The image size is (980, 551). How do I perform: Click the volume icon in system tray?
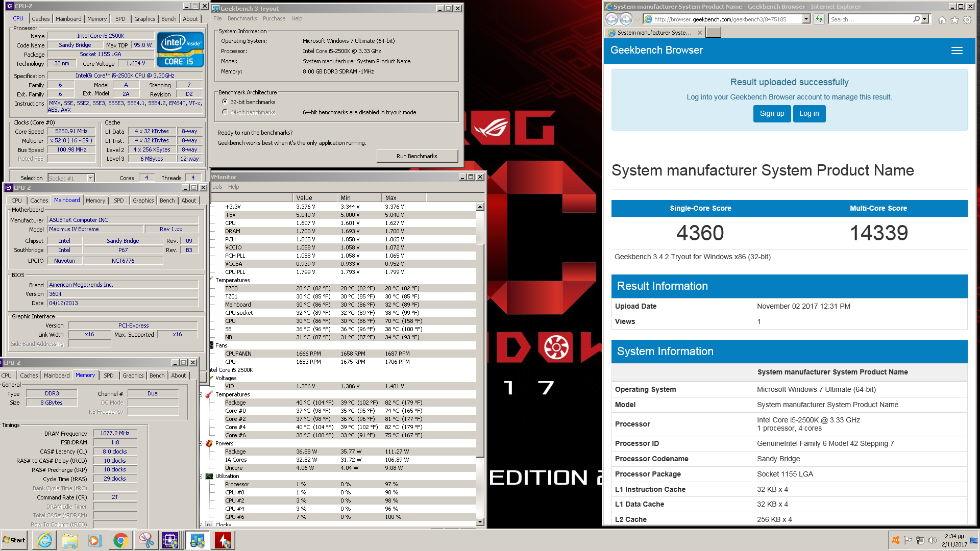pos(933,540)
